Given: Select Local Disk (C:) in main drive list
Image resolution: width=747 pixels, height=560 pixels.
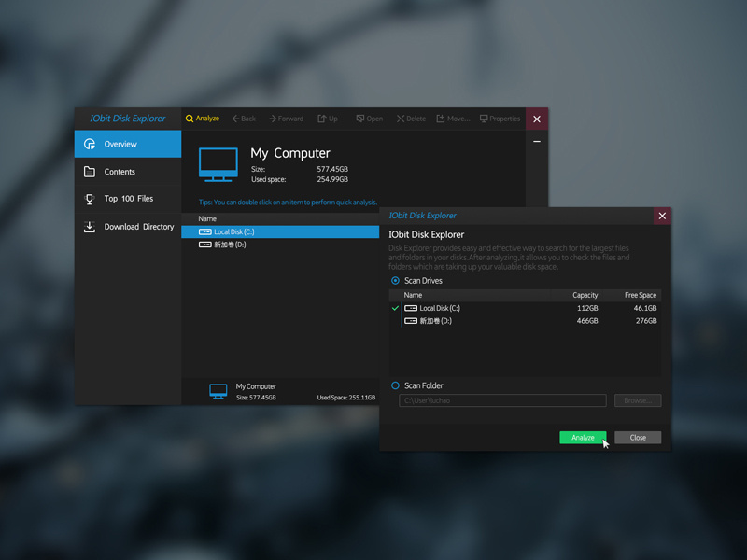Looking at the screenshot, I should 233,231.
